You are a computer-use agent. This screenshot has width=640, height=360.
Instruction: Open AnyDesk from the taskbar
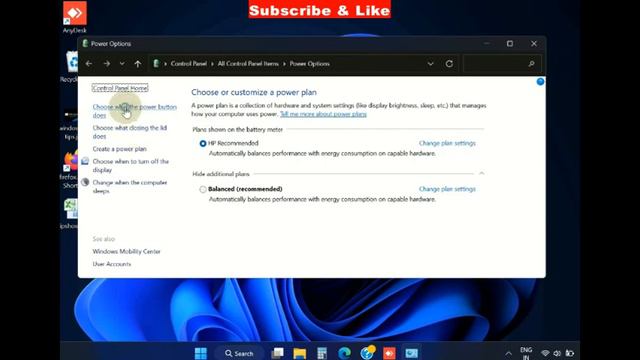(389, 353)
